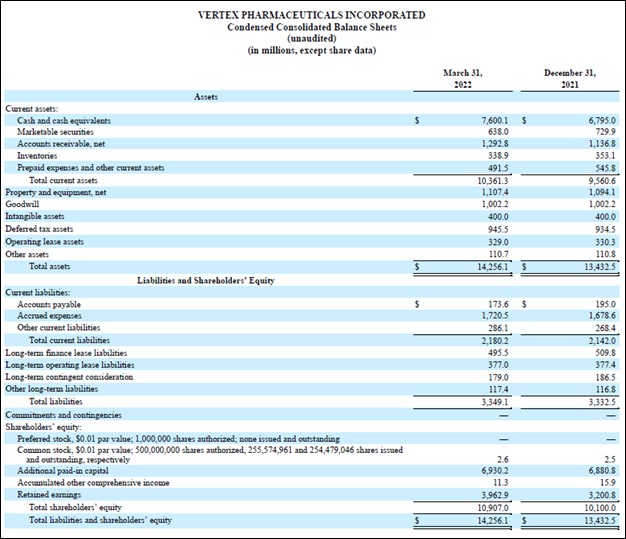Select the Long-term contingent consideration label
The width and height of the screenshot is (626, 539).
[69, 376]
